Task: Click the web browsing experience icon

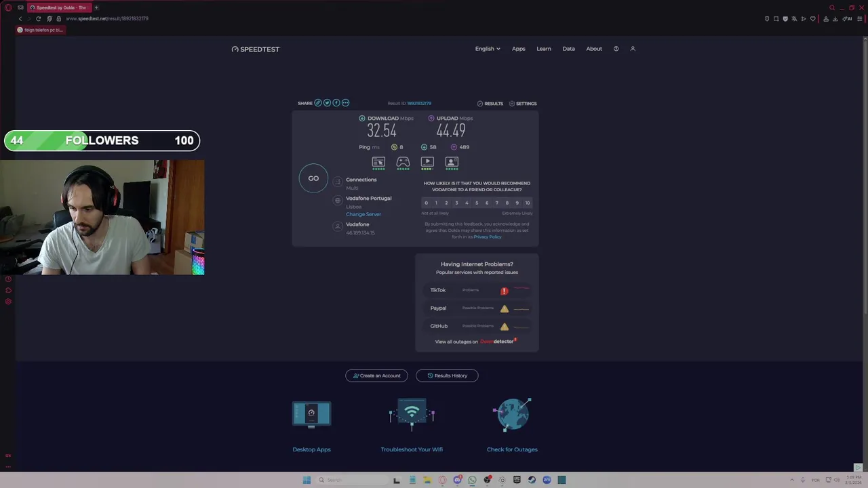Action: [378, 162]
